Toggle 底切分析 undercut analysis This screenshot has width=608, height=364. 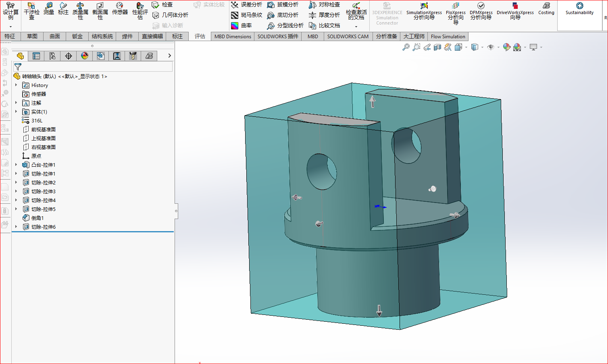tap(283, 15)
